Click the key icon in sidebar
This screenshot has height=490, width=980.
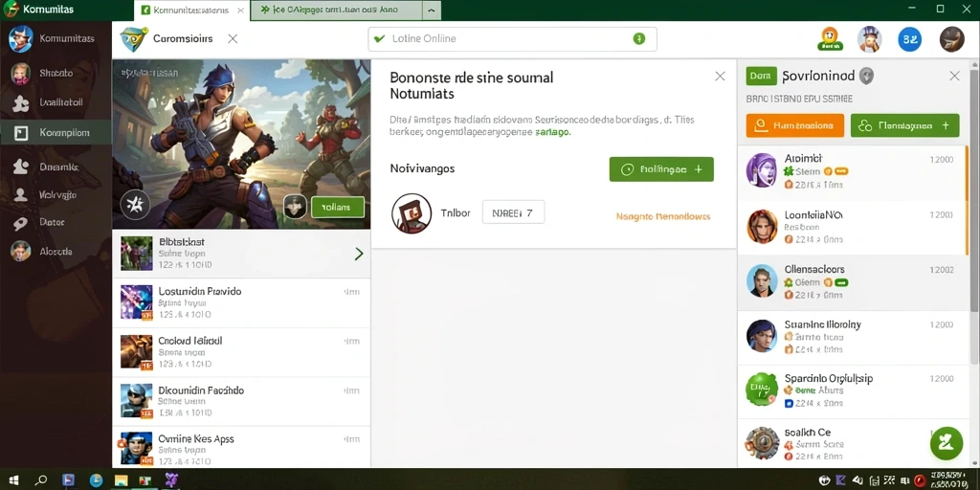point(21,222)
